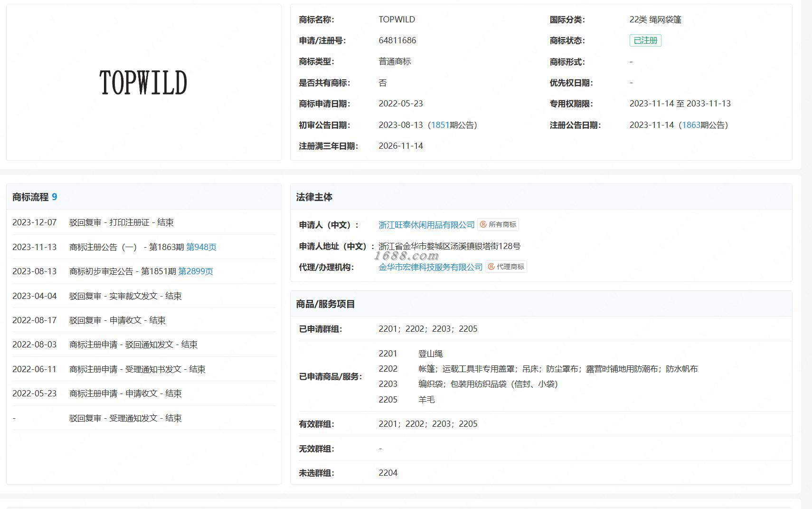
Task: Click the 是否共有商标 value 否
Action: pyautogui.click(x=383, y=83)
